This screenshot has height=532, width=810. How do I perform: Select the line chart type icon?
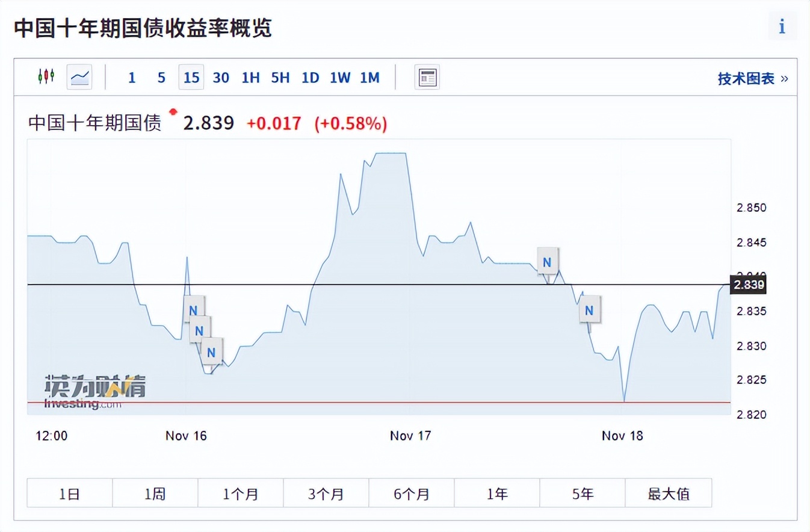[79, 77]
